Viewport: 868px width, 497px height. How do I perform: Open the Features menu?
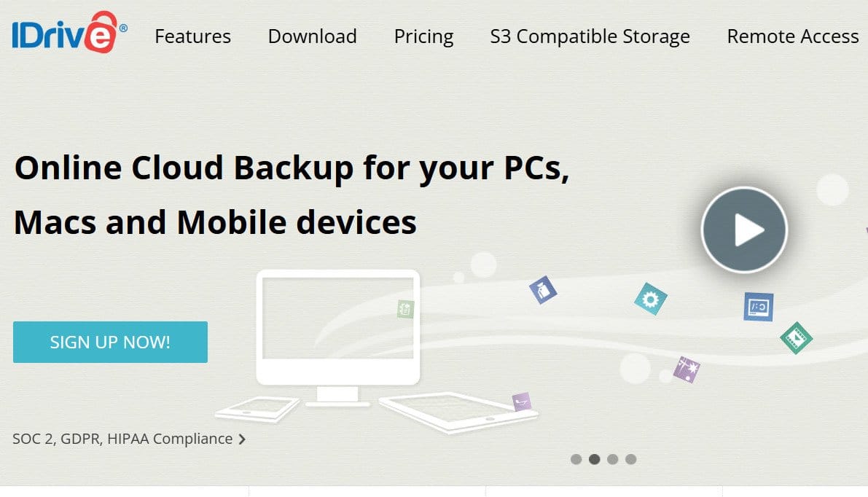(192, 36)
